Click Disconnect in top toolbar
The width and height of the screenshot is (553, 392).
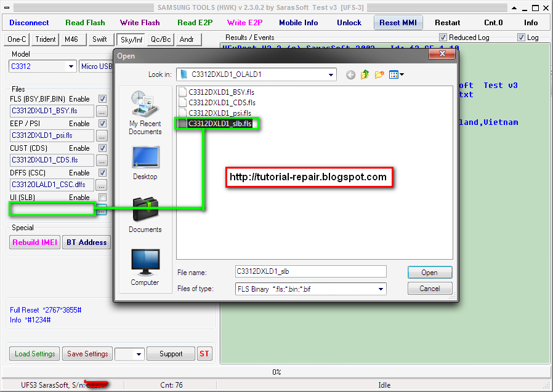pos(29,23)
